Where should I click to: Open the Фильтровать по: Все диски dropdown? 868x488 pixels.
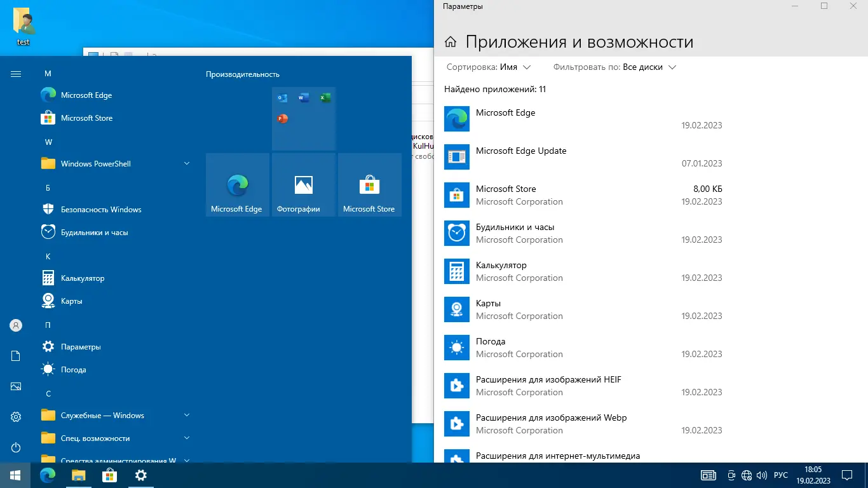pos(612,67)
